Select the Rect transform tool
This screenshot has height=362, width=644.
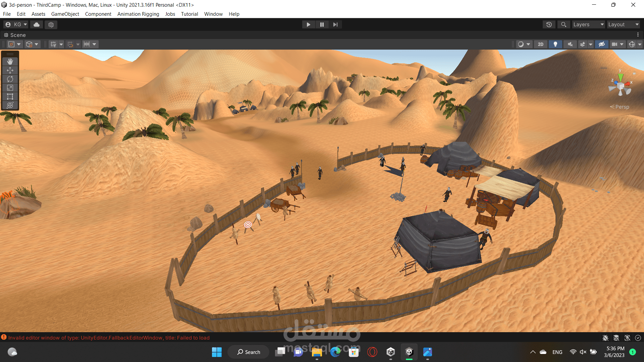[10, 97]
